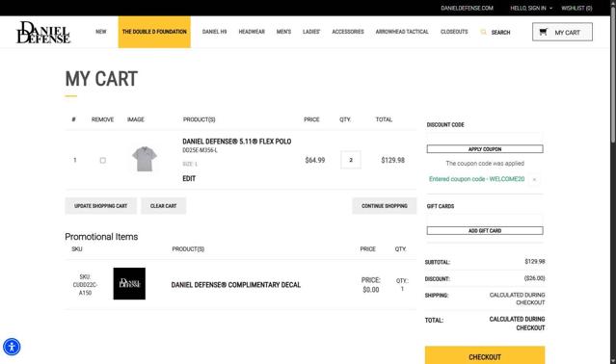Click the Clear Cart button

coord(164,206)
